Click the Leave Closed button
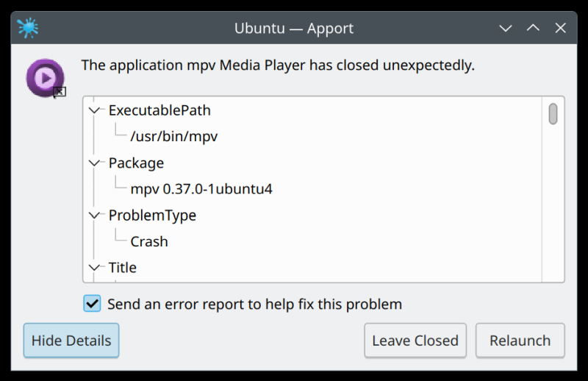 click(415, 341)
